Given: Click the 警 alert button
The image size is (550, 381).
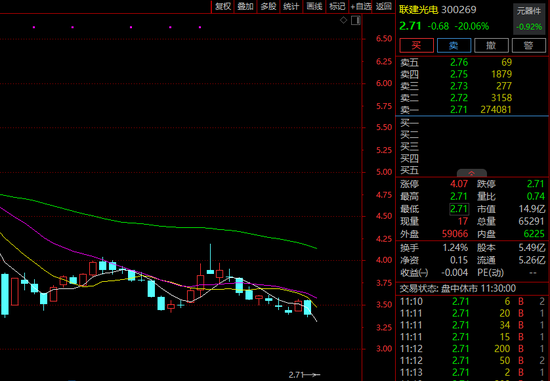Looking at the screenshot, I should pos(529,45).
